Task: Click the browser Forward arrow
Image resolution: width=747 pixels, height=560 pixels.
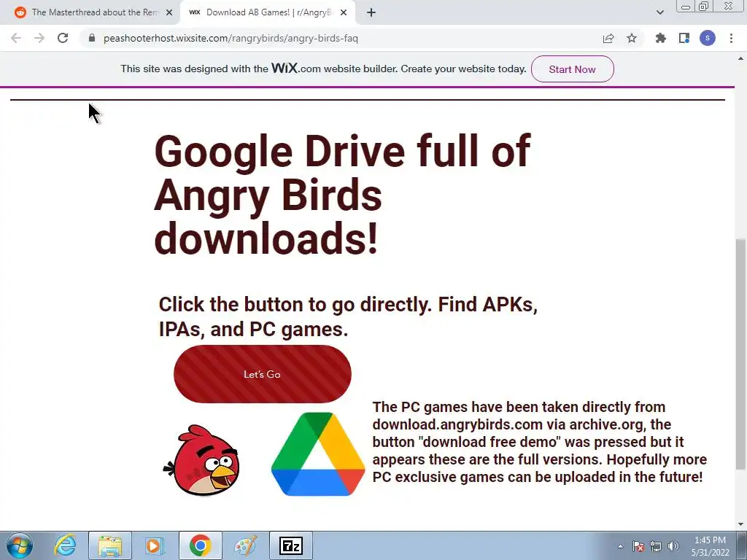Action: [x=39, y=38]
